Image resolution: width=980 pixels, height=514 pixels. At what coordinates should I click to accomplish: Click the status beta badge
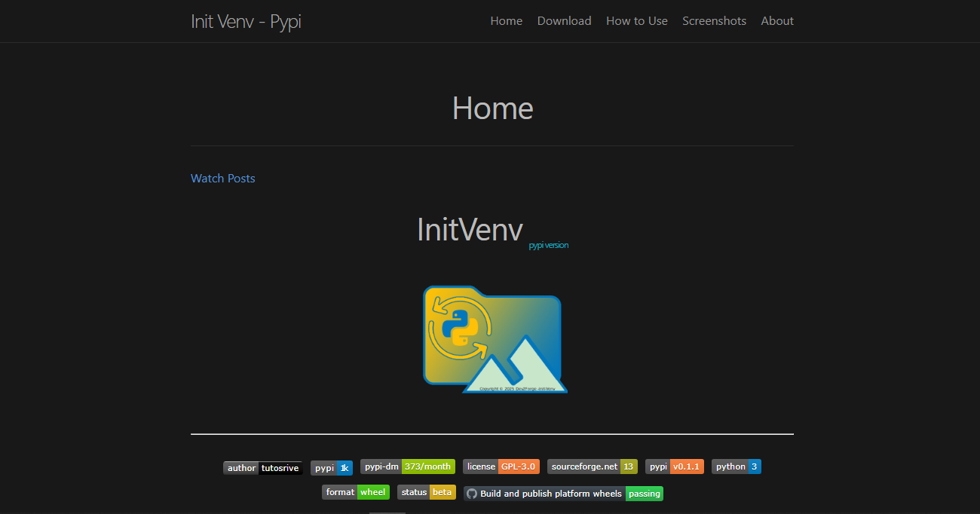click(x=427, y=492)
